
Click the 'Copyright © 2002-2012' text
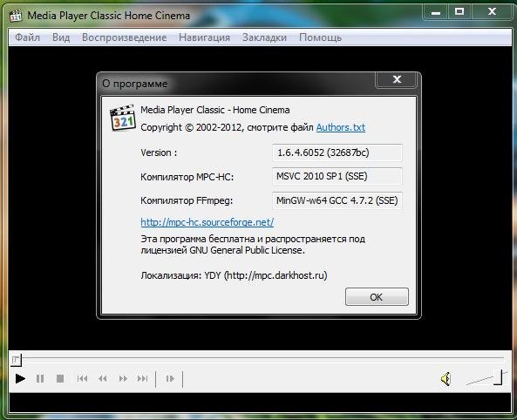point(192,127)
